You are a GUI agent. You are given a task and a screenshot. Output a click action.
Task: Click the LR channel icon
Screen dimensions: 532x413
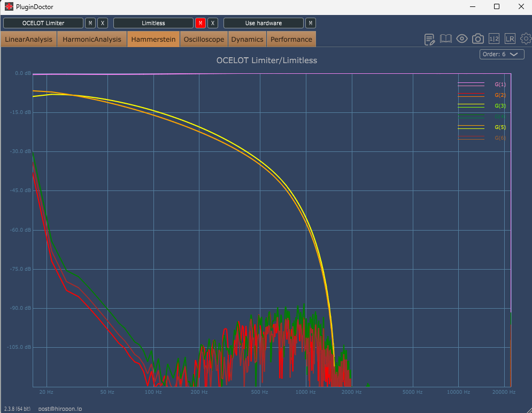pyautogui.click(x=510, y=39)
